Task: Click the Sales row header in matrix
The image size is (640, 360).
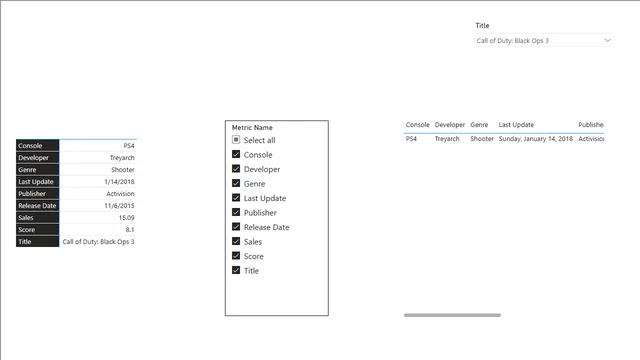Action: (x=38, y=218)
